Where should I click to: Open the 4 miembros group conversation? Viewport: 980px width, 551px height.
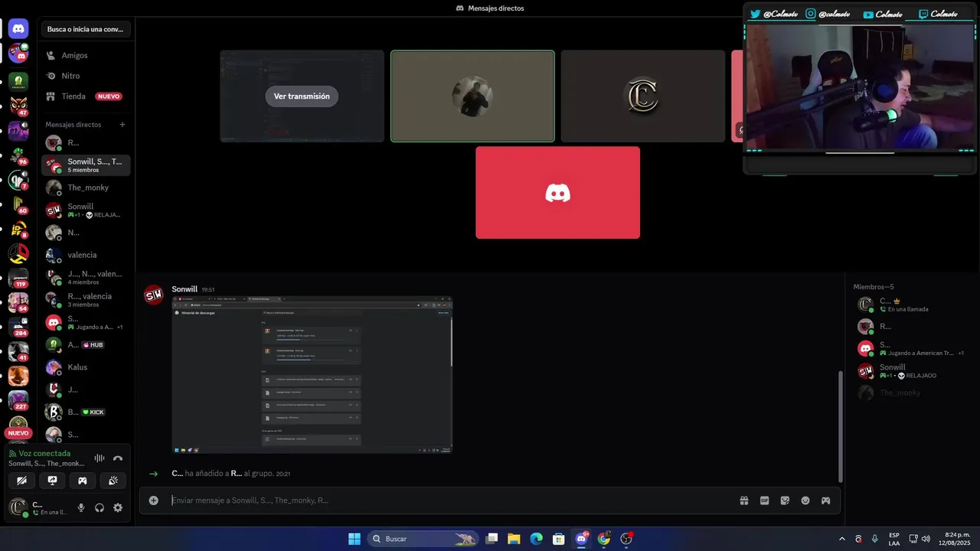pos(86,278)
